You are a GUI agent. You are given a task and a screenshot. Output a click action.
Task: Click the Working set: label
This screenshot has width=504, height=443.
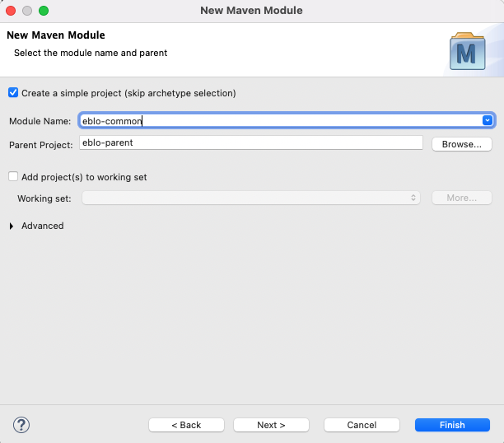pyautogui.click(x=44, y=198)
